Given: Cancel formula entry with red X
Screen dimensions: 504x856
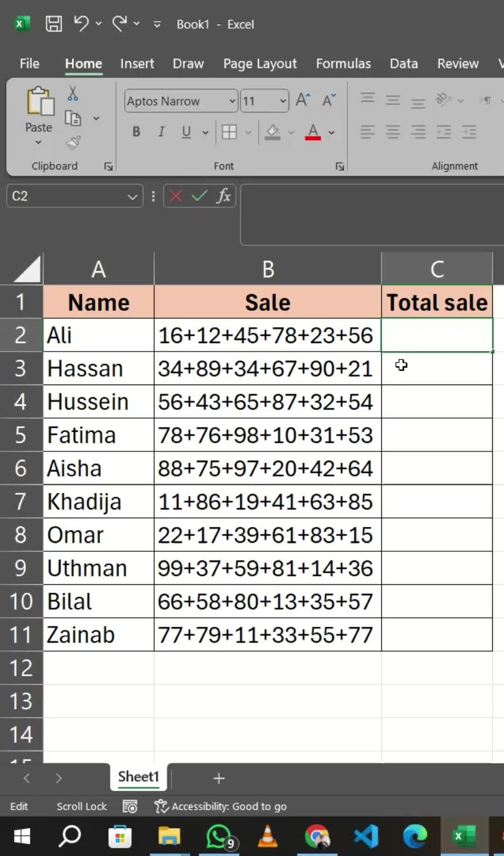Looking at the screenshot, I should pos(176,196).
